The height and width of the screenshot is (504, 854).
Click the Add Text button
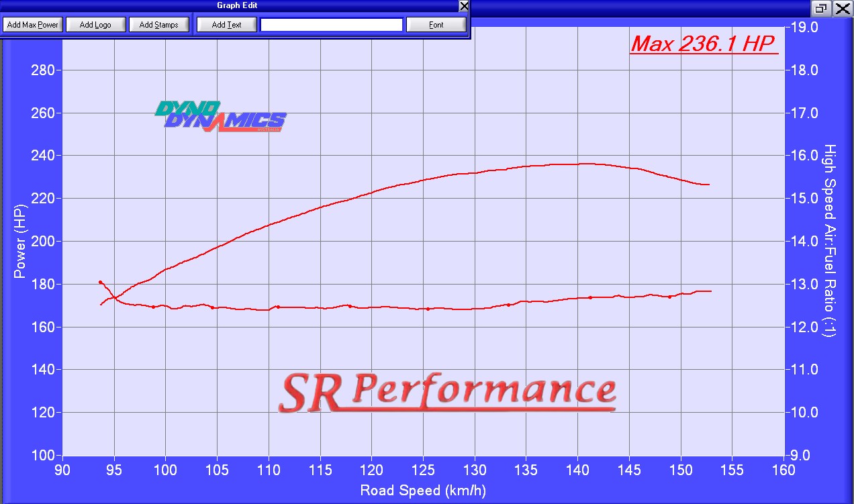point(226,25)
